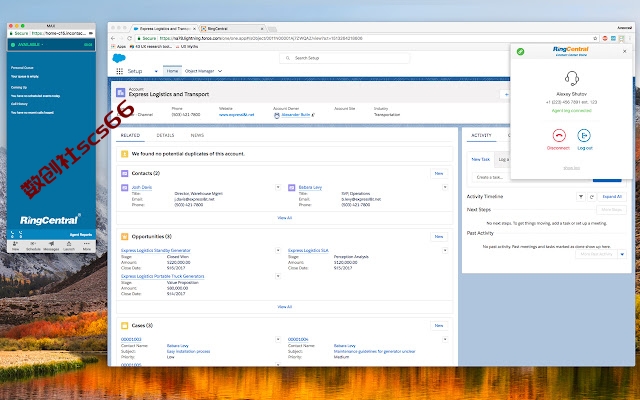Click Babara Levy contact icon
This screenshot has width=640, height=400.
click(x=291, y=188)
